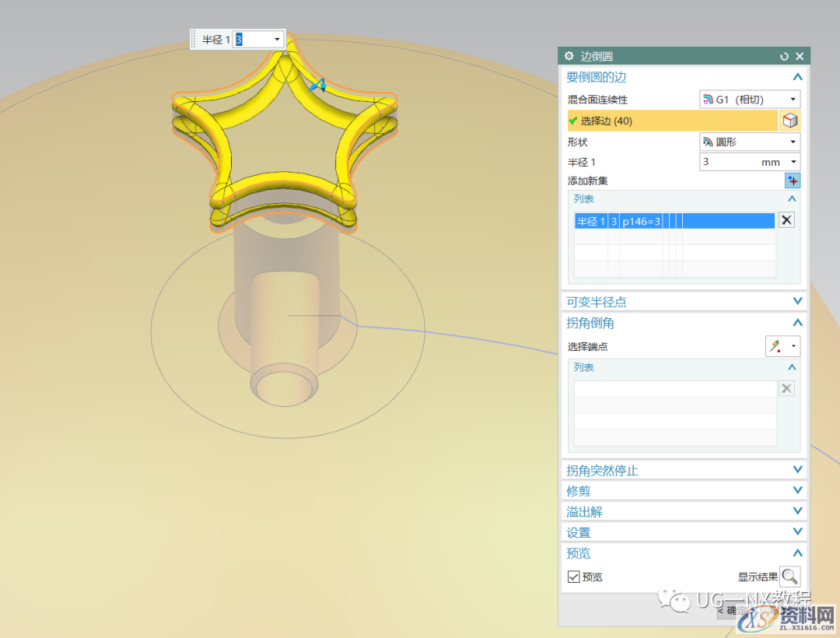The image size is (840, 638).
Task: Click the blend direction arrow handle on star
Action: [x=316, y=87]
